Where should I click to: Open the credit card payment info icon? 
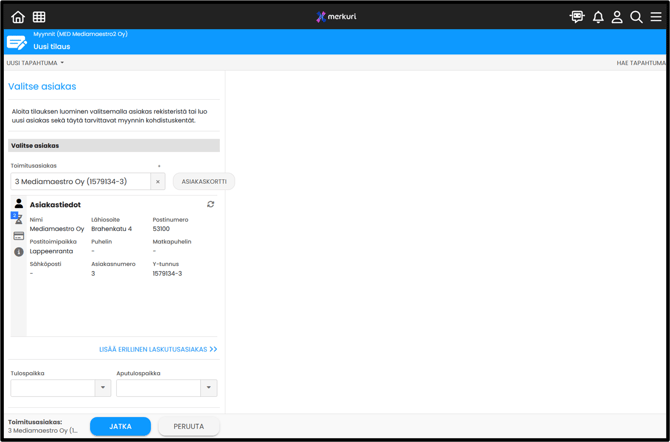tap(18, 236)
